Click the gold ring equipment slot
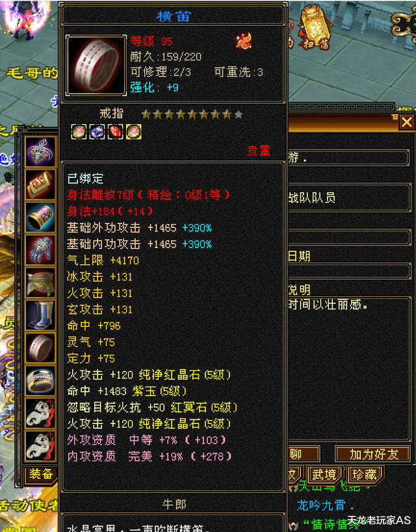416x532 pixels. pos(40,381)
